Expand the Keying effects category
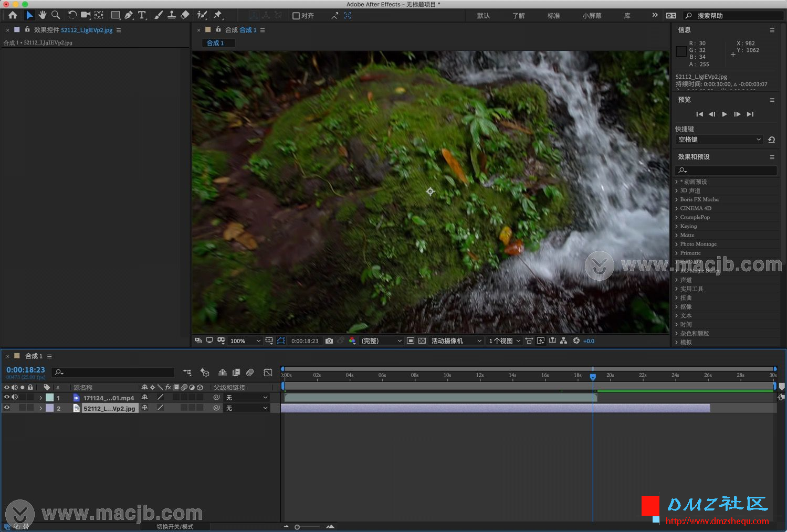 point(676,227)
